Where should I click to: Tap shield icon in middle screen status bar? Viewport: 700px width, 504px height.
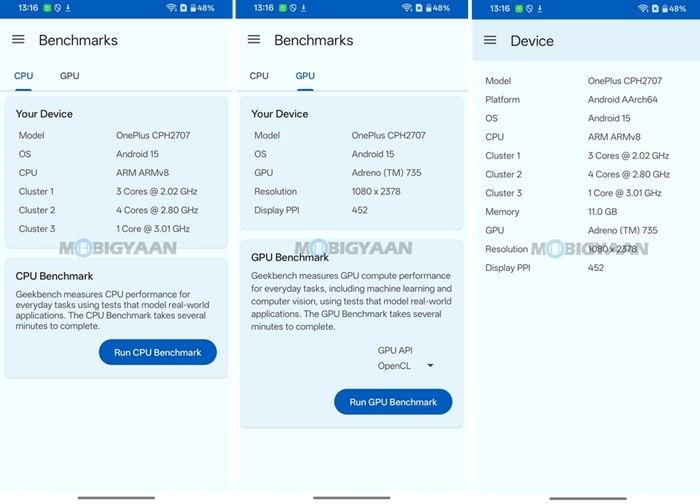pyautogui.click(x=293, y=8)
